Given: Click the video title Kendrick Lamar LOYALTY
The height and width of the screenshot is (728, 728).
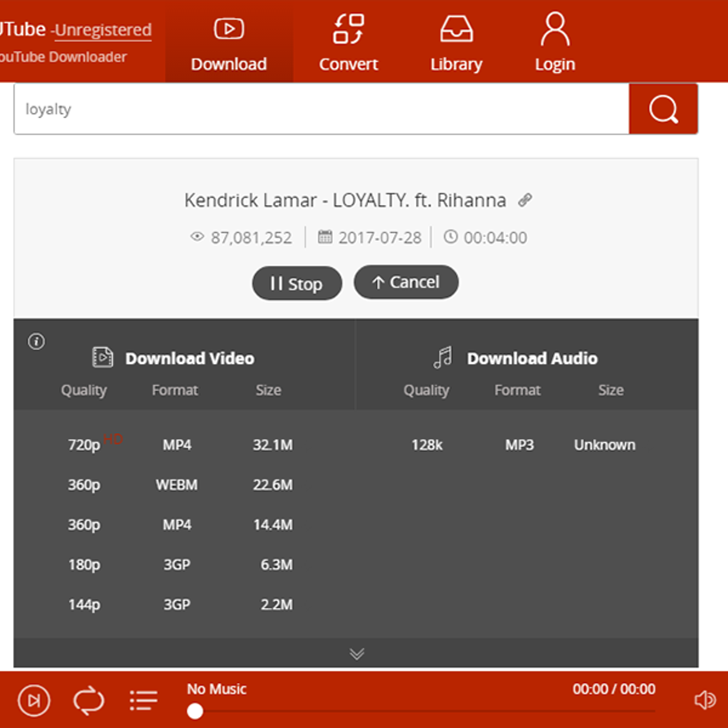Looking at the screenshot, I should 345,200.
